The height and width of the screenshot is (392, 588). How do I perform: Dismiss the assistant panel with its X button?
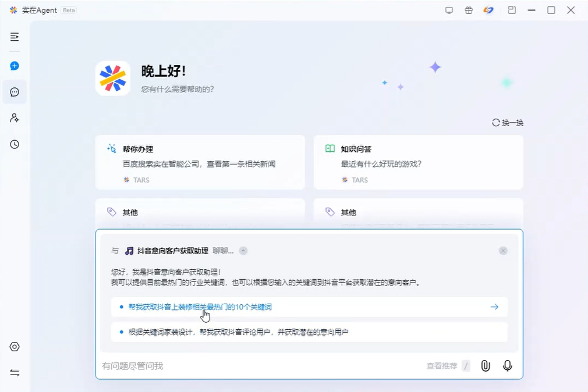click(x=503, y=251)
